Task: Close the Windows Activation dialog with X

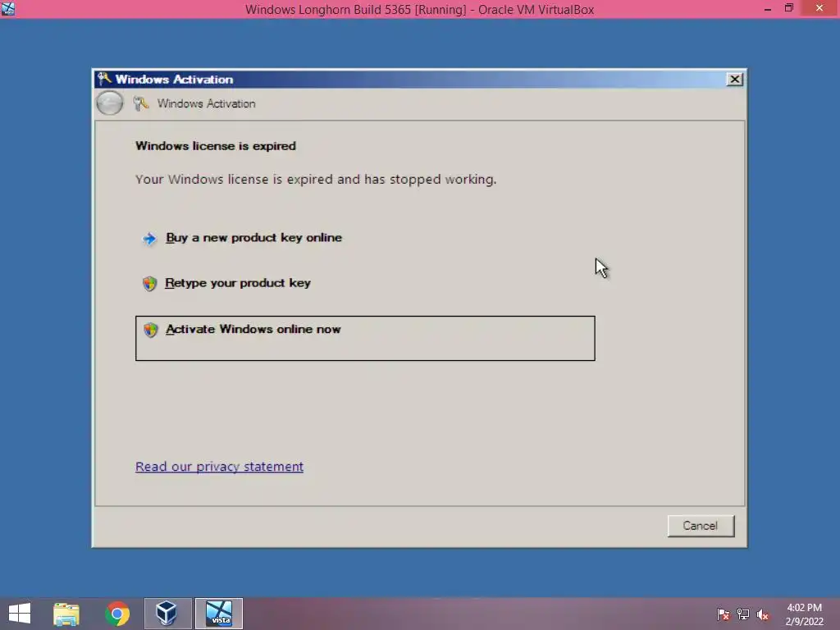Action: 734,80
